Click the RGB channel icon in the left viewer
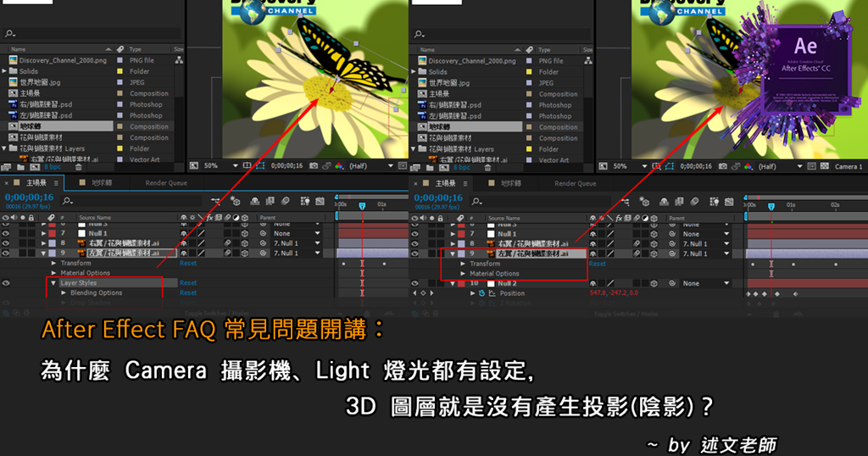The height and width of the screenshot is (456, 868). (339, 165)
